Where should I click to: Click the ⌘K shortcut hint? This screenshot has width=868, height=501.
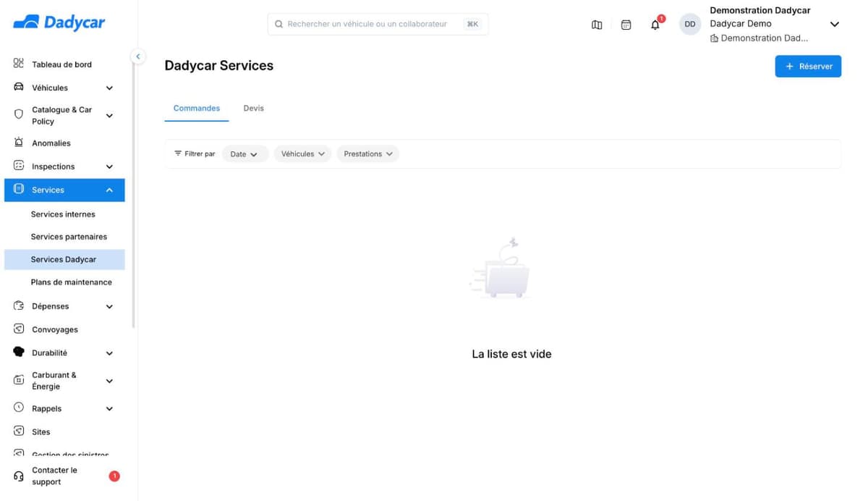pyautogui.click(x=472, y=24)
